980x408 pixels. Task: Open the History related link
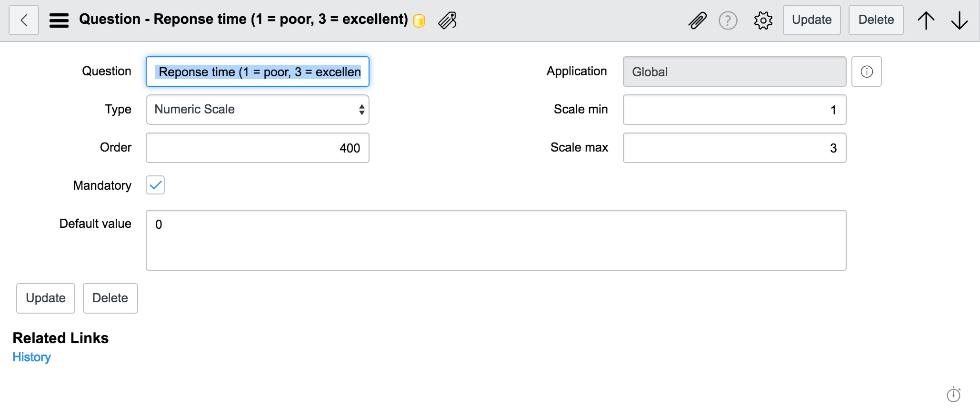[x=31, y=357]
